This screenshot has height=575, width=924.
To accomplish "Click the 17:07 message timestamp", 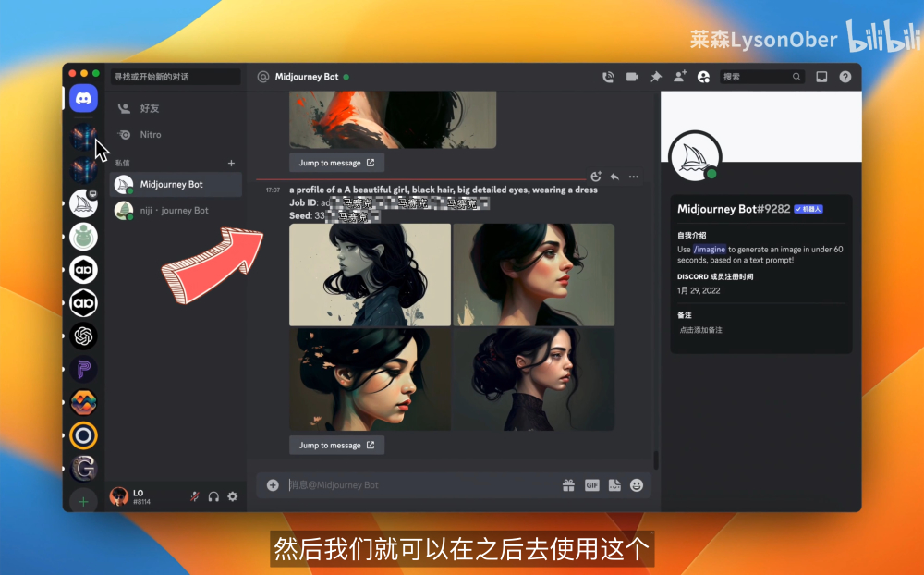I will point(273,190).
